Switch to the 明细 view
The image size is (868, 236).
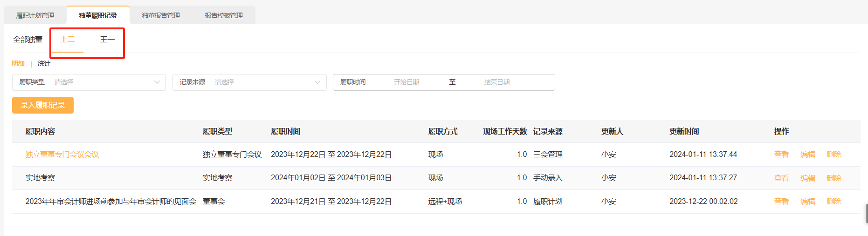(x=18, y=63)
